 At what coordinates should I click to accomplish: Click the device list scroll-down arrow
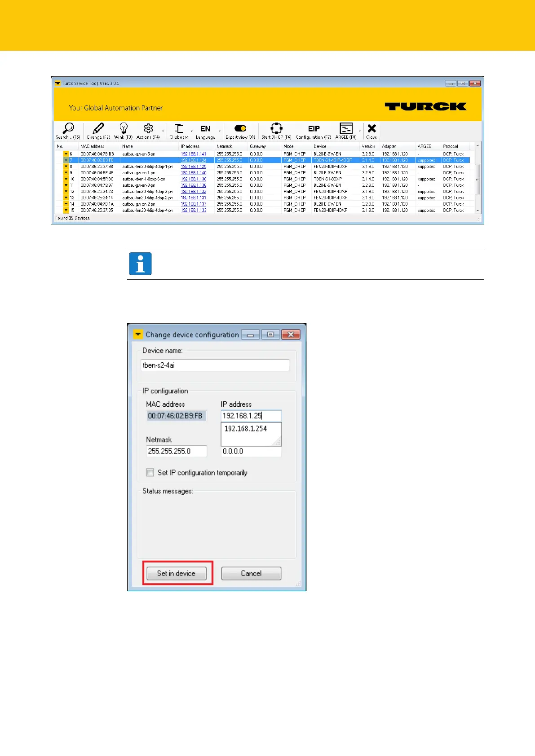(478, 211)
